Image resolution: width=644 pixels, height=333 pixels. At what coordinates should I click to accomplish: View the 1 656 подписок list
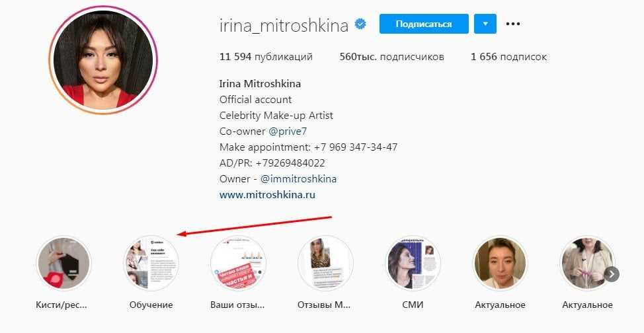508,57
